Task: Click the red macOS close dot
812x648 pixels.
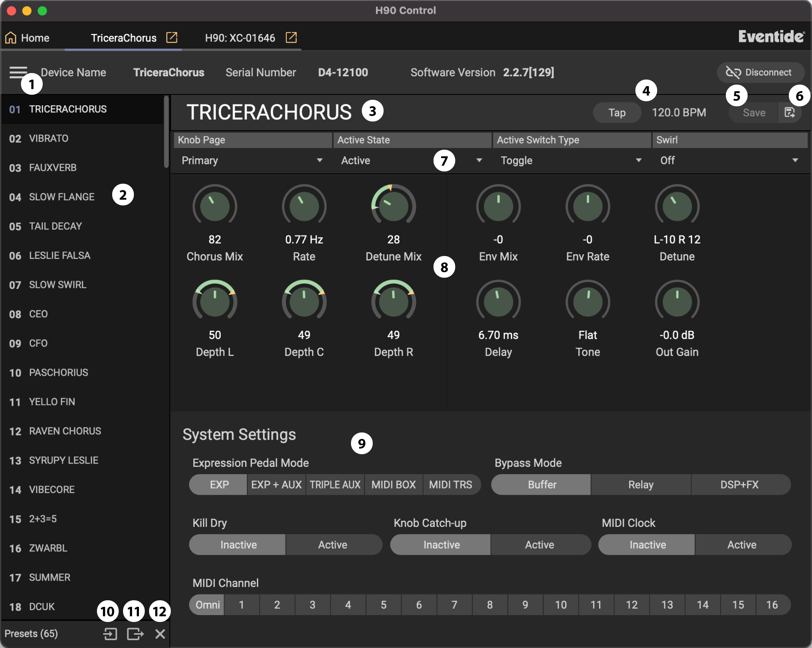Action: (x=11, y=10)
